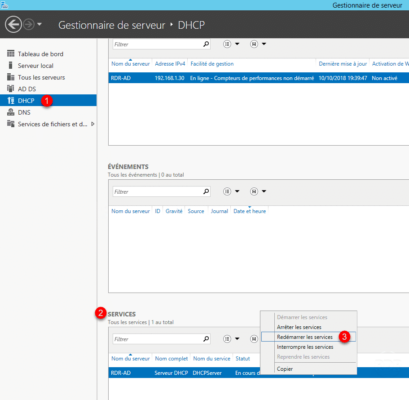Sort events by Date et heure column
The height and width of the screenshot is (400, 409).
250,211
